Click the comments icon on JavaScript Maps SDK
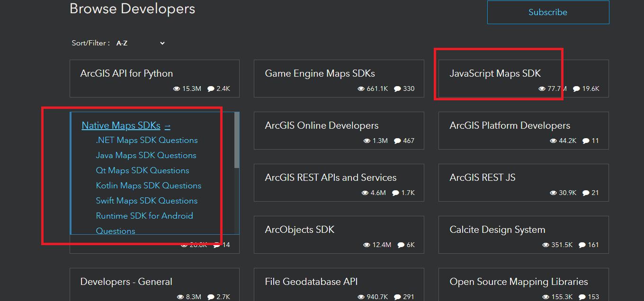Viewport: 644px width, 301px height. [x=576, y=89]
